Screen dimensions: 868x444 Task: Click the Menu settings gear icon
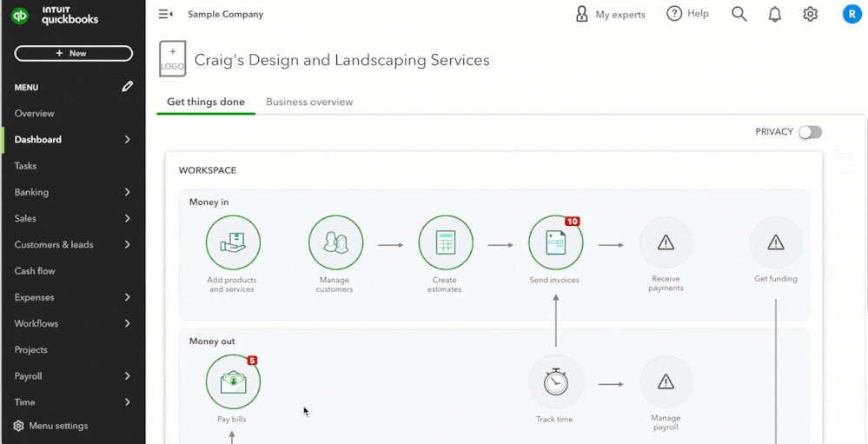[19, 426]
